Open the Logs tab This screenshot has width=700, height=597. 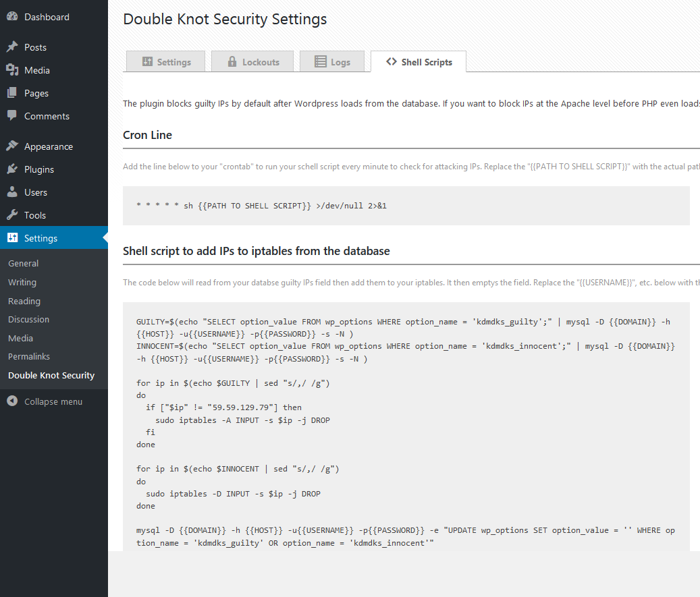coord(332,62)
